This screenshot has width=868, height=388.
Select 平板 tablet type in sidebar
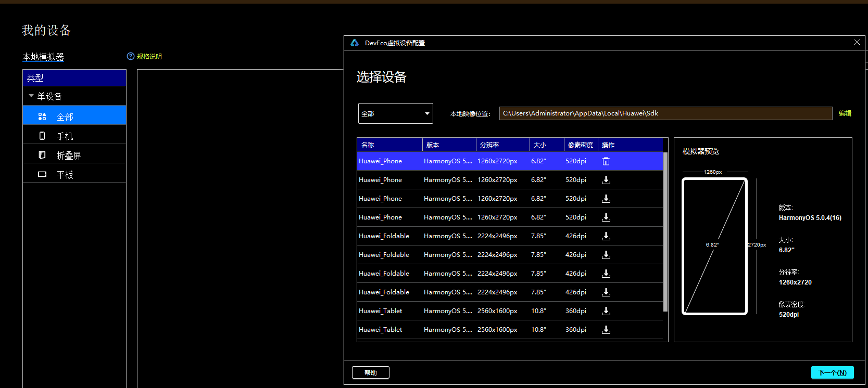[74, 173]
